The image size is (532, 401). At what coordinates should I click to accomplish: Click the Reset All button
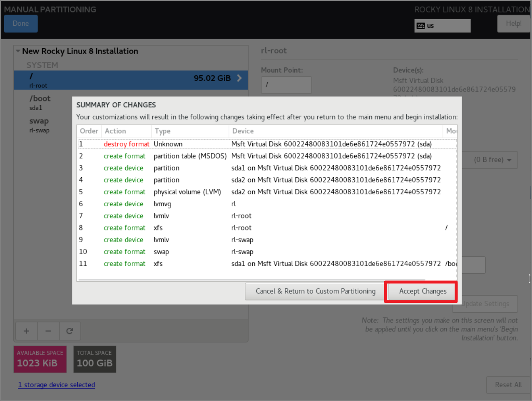coord(508,385)
